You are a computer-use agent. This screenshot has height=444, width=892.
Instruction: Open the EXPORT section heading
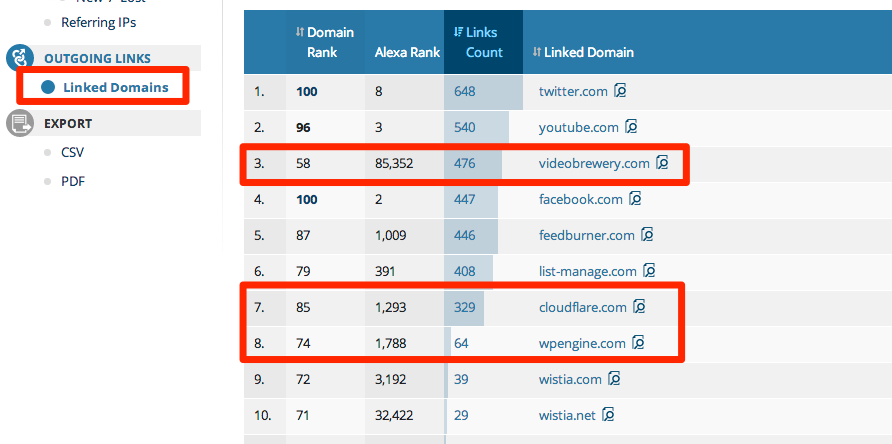(68, 124)
